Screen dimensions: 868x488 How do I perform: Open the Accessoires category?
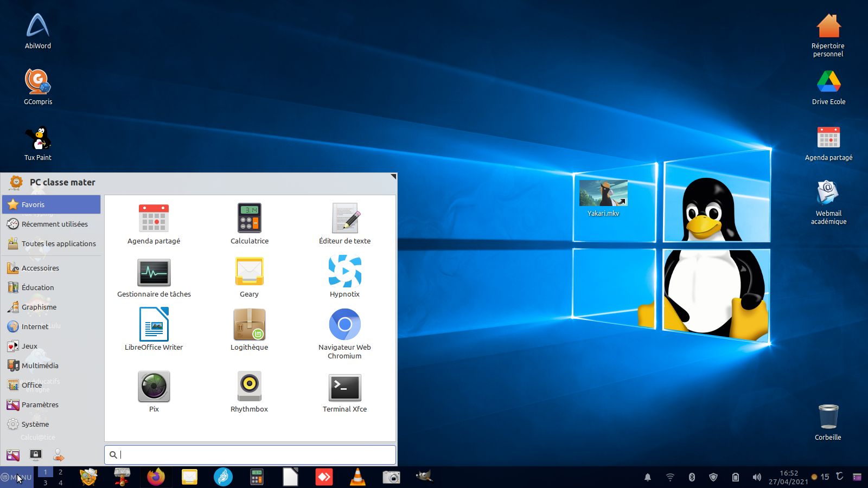click(52, 268)
